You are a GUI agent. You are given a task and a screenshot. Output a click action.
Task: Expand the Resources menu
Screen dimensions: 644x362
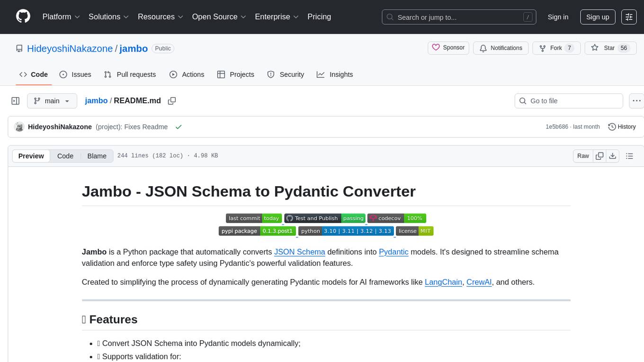pyautogui.click(x=161, y=17)
